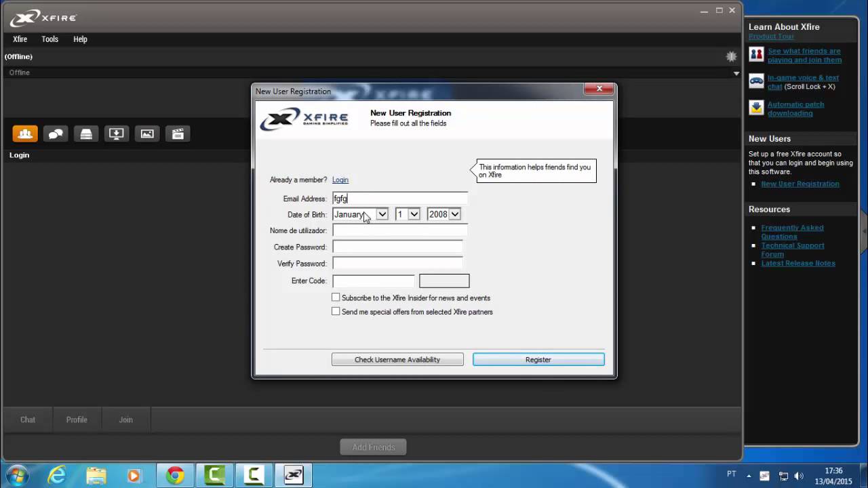
Task: Open the Servers drive-stack icon
Action: coord(86,134)
